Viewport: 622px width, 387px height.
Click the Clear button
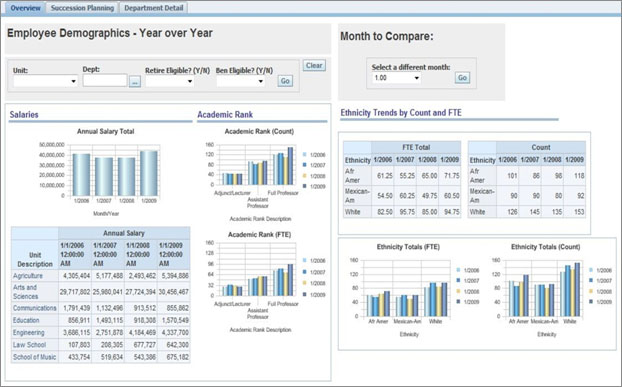(314, 65)
